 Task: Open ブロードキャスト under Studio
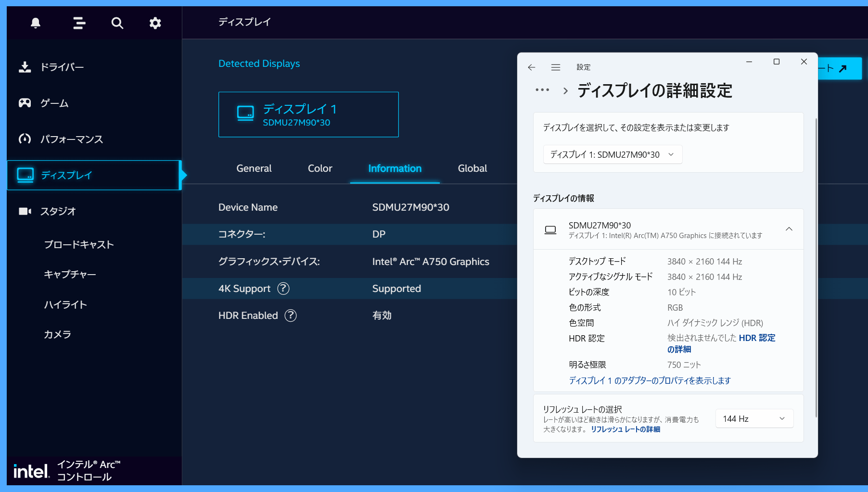coord(79,244)
